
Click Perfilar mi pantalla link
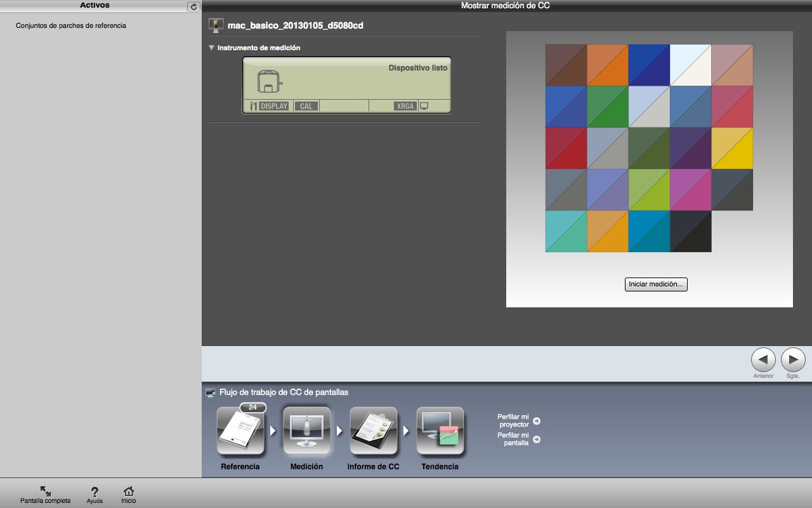[x=519, y=439]
